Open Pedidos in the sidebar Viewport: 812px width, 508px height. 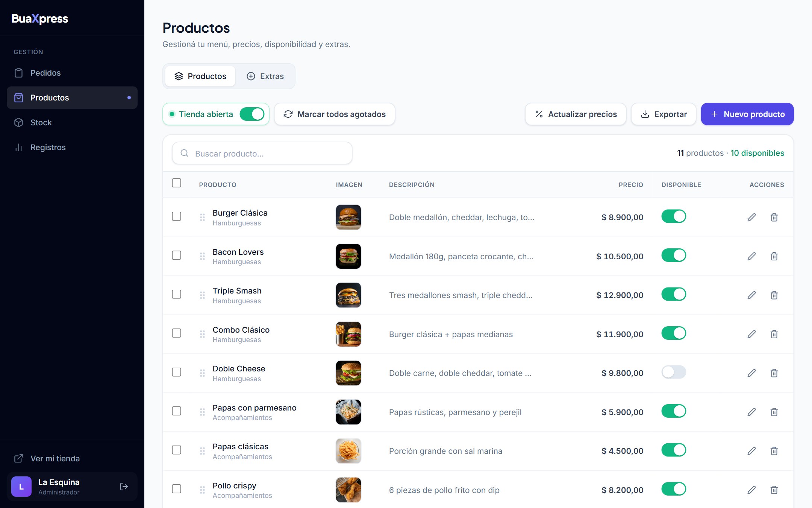[x=72, y=73]
